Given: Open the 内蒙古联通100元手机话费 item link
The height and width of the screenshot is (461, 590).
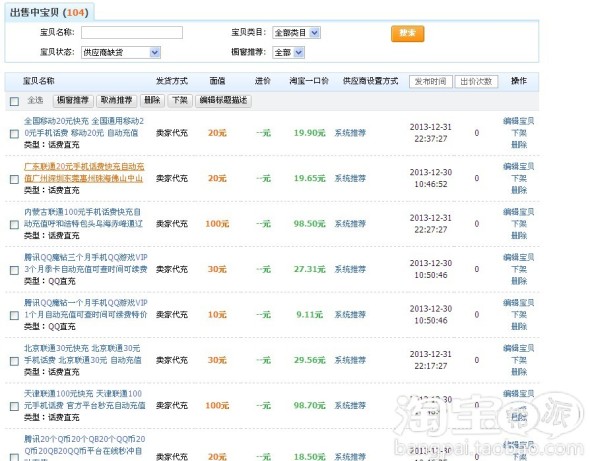Looking at the screenshot, I should pos(84,218).
